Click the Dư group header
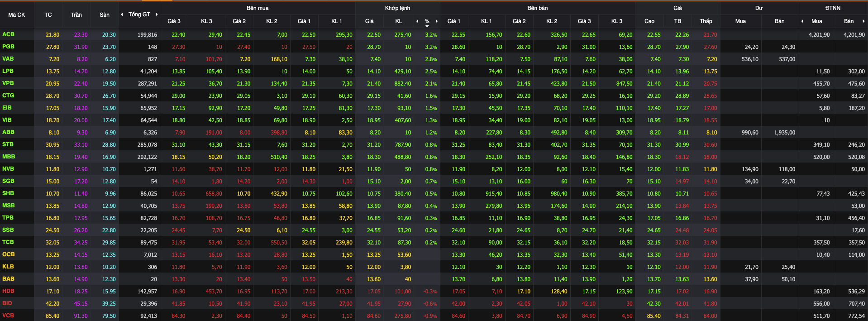This screenshot has height=321, width=868. coord(759,8)
